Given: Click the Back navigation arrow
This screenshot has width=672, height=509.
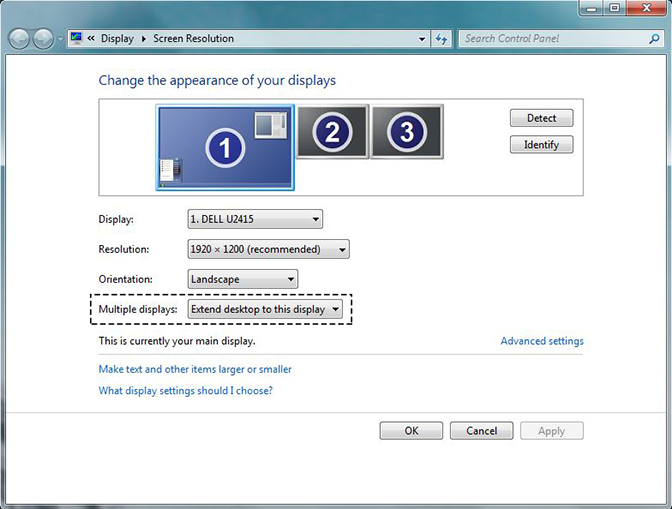Looking at the screenshot, I should [20, 39].
